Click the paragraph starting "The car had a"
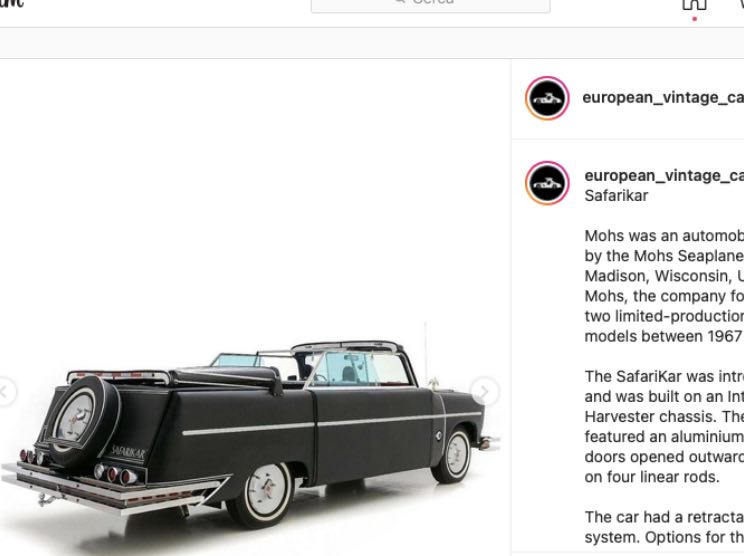Image resolution: width=744 pixels, height=556 pixels. coord(664,527)
